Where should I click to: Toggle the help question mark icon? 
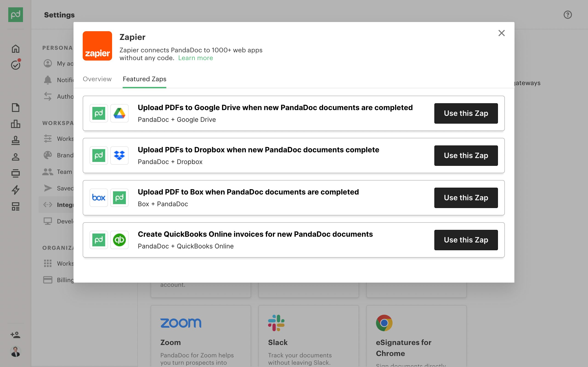tap(568, 15)
